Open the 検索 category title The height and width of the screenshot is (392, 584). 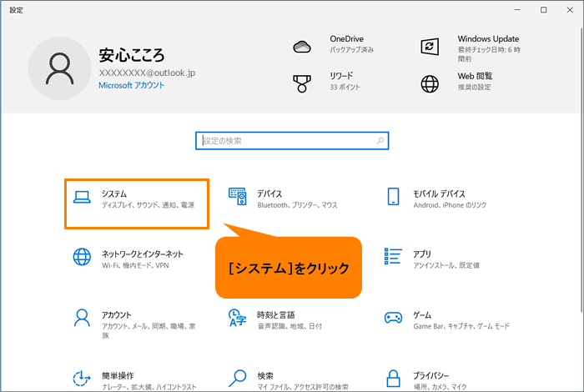coord(265,376)
